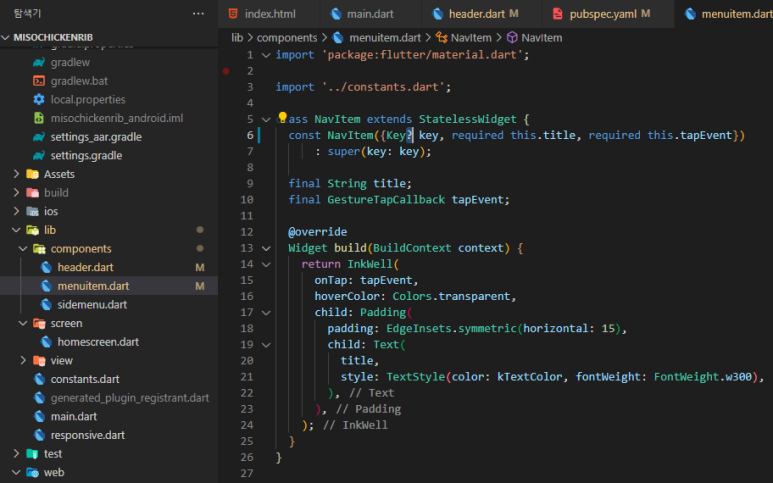Click the local.properties gear icon
The image size is (773, 483).
point(39,100)
